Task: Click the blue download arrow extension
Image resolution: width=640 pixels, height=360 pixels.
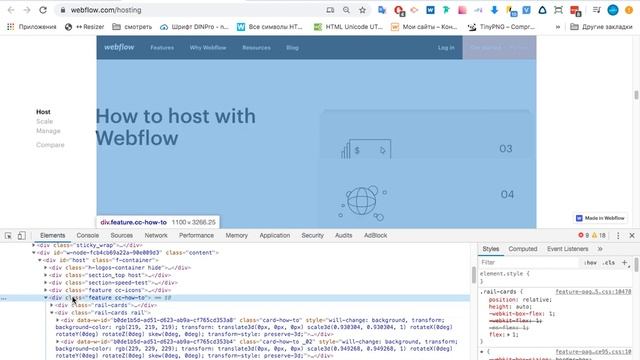Action: [x=494, y=10]
